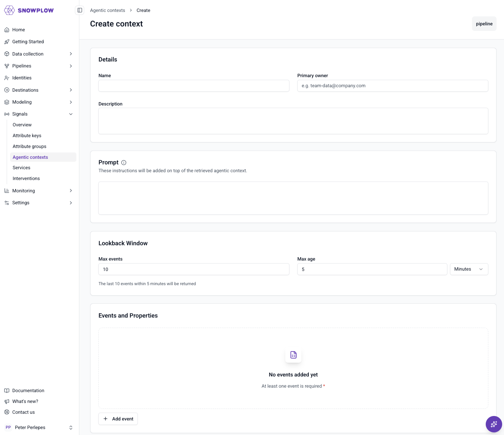Click the Documentation book icon

point(7,391)
